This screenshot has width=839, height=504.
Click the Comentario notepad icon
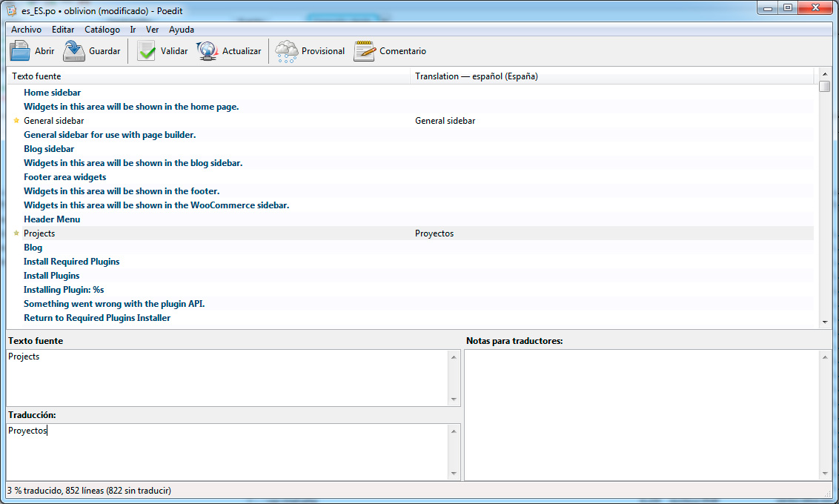[365, 51]
